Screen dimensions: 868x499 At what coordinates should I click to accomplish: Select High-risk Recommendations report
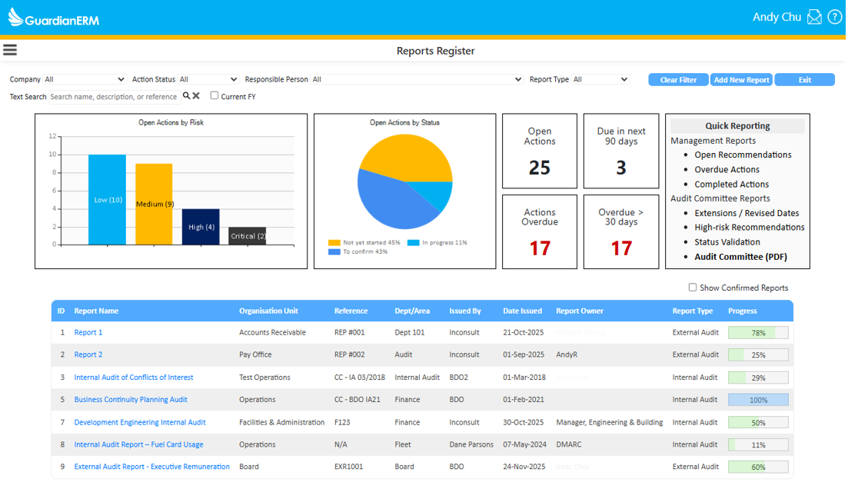(x=749, y=228)
